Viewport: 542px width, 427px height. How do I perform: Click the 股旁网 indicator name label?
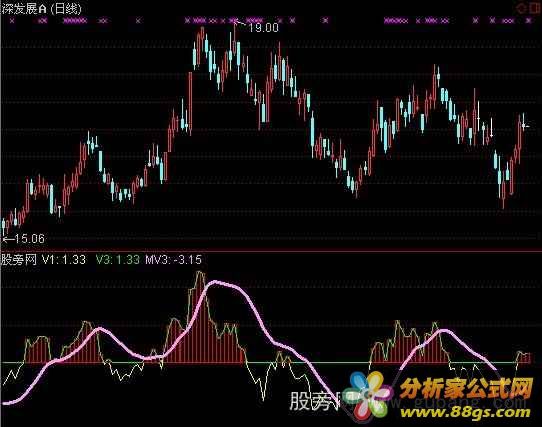point(19,260)
